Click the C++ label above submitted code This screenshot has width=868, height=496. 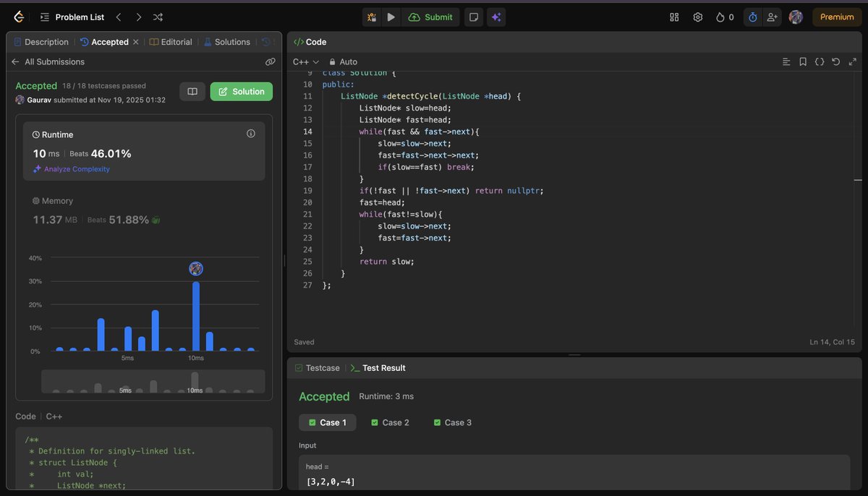click(x=54, y=416)
